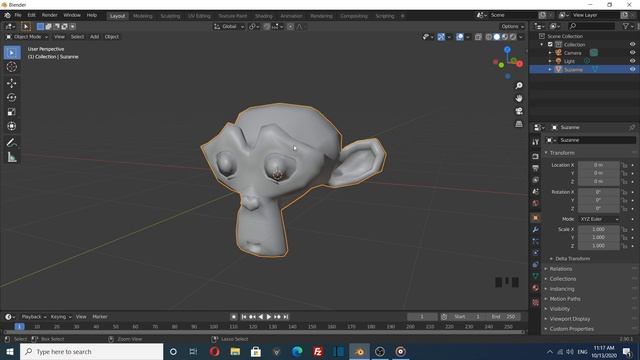This screenshot has height=360, width=640.
Task: Open the Modifiers wrench tab
Action: 536,229
